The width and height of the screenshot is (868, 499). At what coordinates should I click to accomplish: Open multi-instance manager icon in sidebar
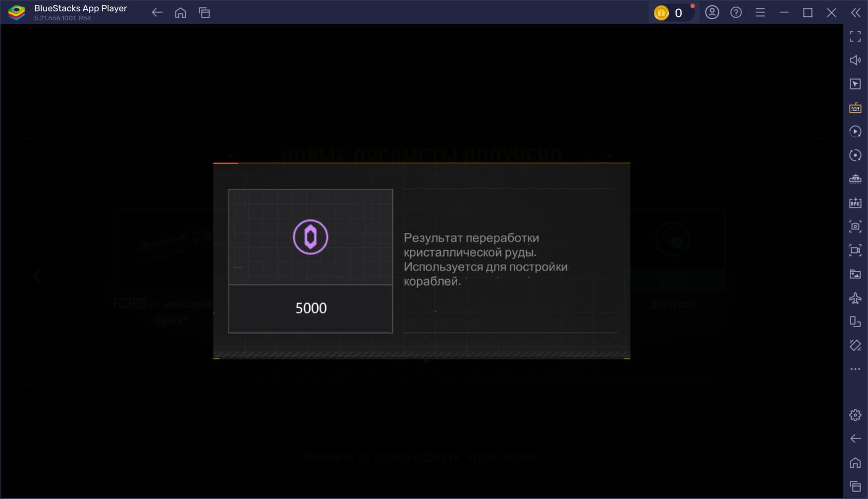(x=855, y=179)
